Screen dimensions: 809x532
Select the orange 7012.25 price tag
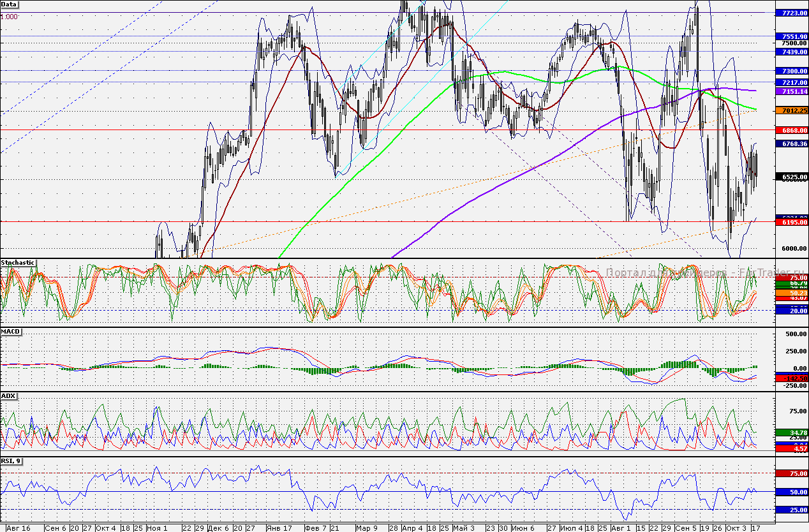(790, 110)
